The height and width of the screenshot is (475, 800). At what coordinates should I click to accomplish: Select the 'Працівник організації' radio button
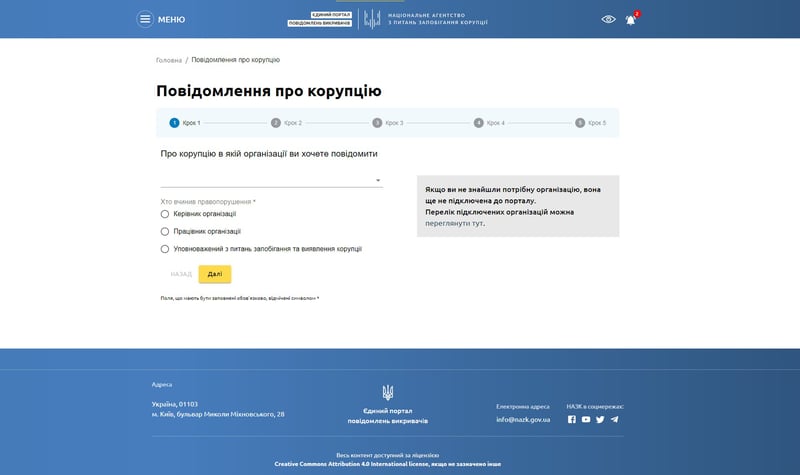165,231
